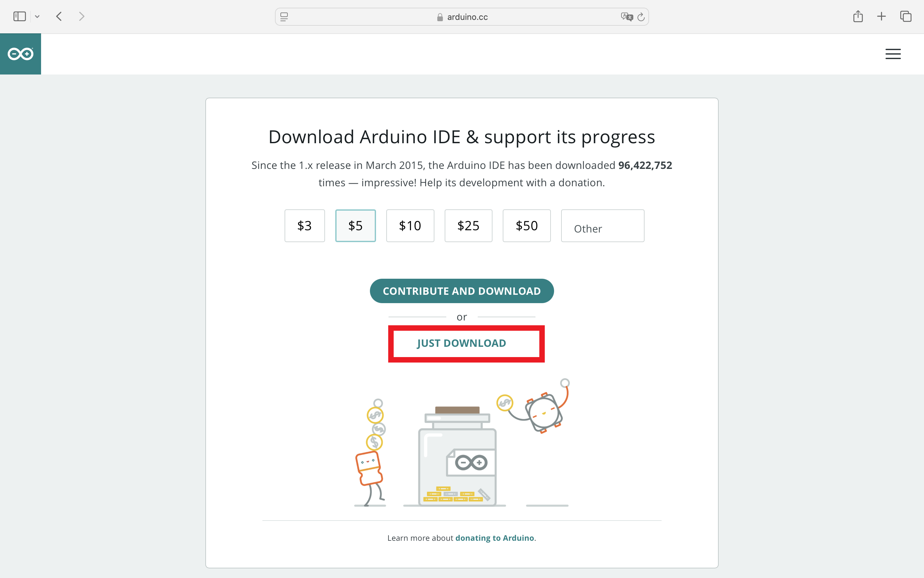Click the Arduino logo home icon
924x578 pixels.
(21, 54)
